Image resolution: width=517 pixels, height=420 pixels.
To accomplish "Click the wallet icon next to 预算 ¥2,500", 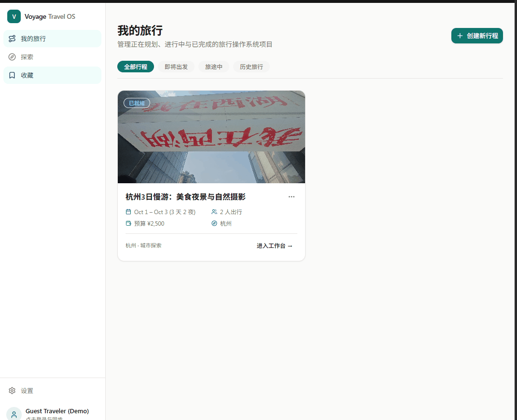I will tap(128, 223).
